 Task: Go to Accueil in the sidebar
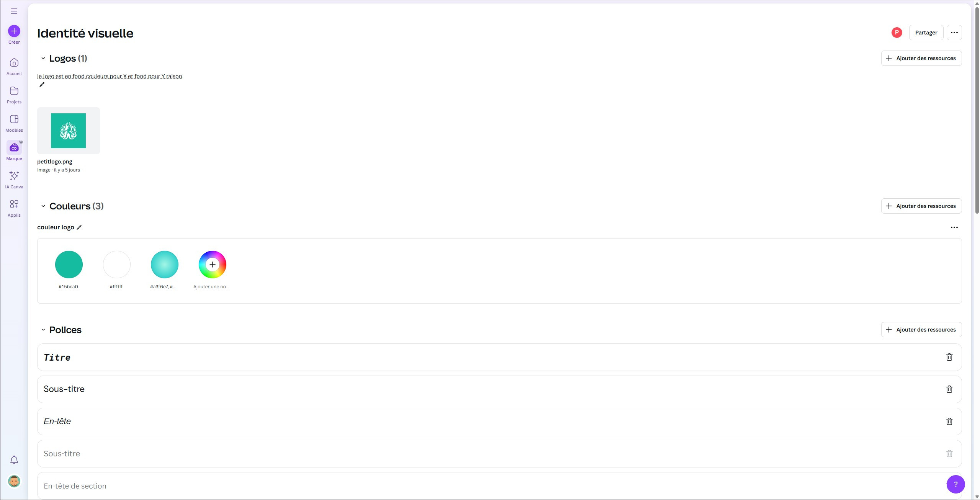click(14, 63)
